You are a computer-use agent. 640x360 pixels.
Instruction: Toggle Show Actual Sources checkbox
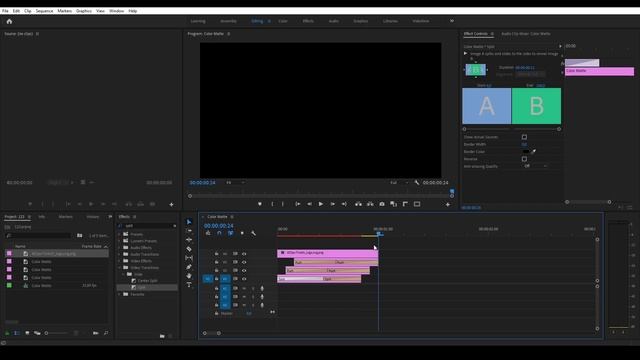point(524,137)
